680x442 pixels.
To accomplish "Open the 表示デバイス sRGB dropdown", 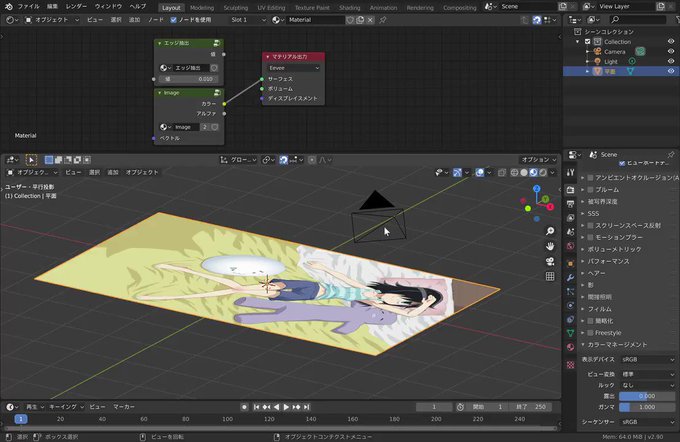I will [x=647, y=360].
